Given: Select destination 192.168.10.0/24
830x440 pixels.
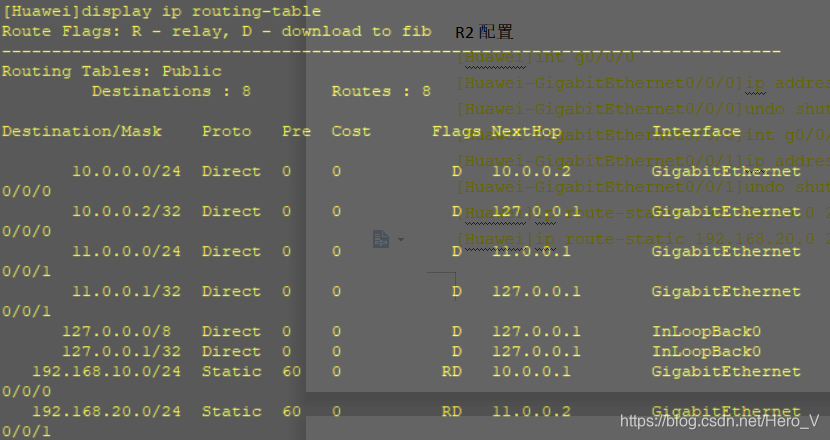Looking at the screenshot, I should (x=106, y=371).
